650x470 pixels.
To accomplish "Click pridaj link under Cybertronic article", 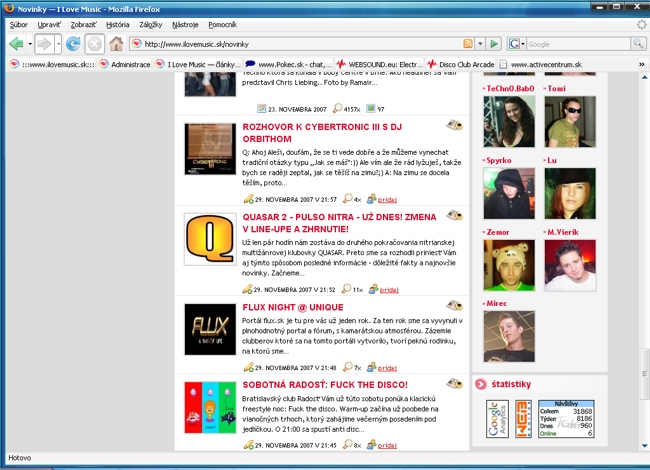I will (387, 200).
